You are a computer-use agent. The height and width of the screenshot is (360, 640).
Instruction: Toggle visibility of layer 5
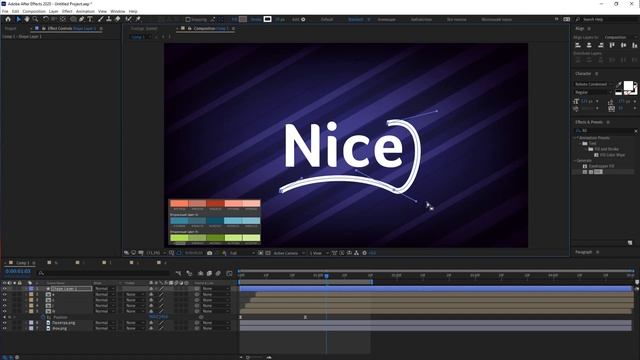(4, 311)
